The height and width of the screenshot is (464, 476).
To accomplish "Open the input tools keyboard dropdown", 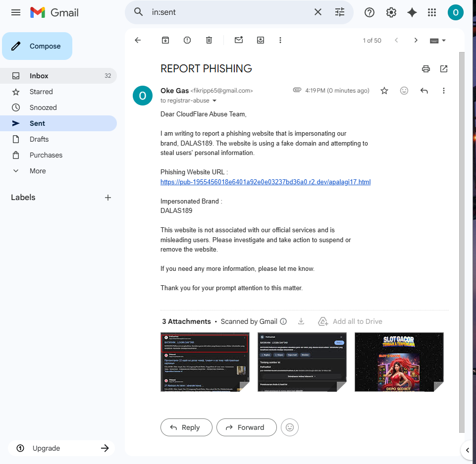I will (438, 41).
